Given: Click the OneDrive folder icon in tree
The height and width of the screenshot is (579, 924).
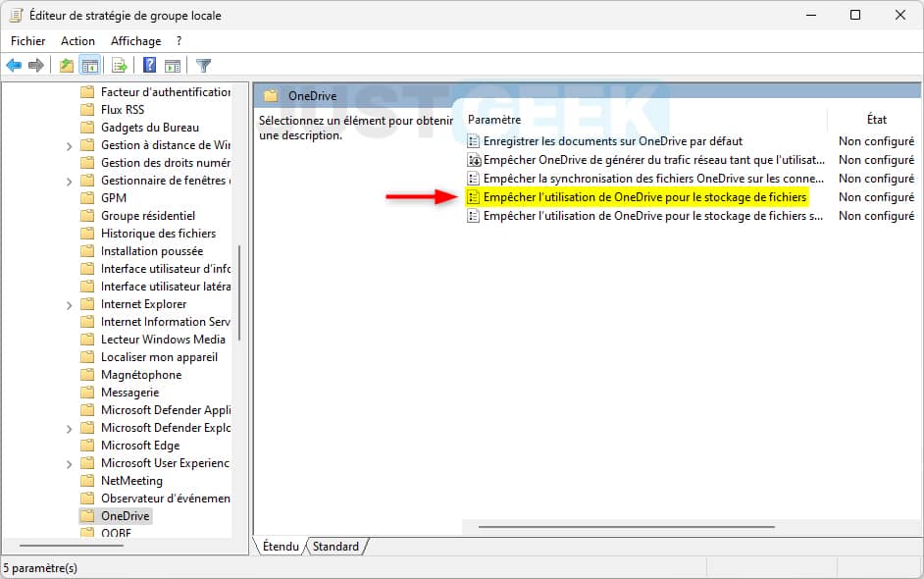Looking at the screenshot, I should (87, 516).
